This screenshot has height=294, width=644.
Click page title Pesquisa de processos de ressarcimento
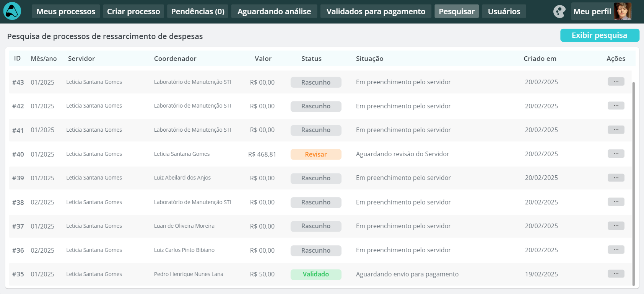click(105, 36)
